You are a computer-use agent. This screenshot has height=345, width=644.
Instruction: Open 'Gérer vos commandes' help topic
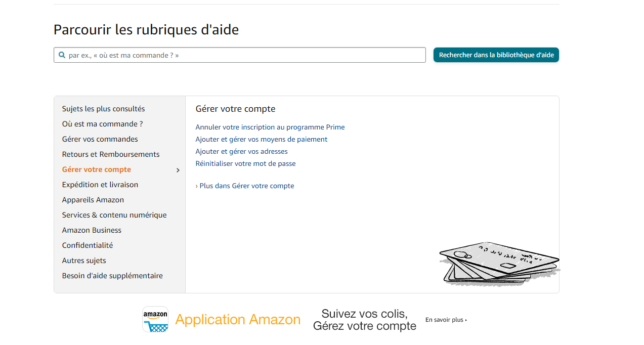click(100, 139)
